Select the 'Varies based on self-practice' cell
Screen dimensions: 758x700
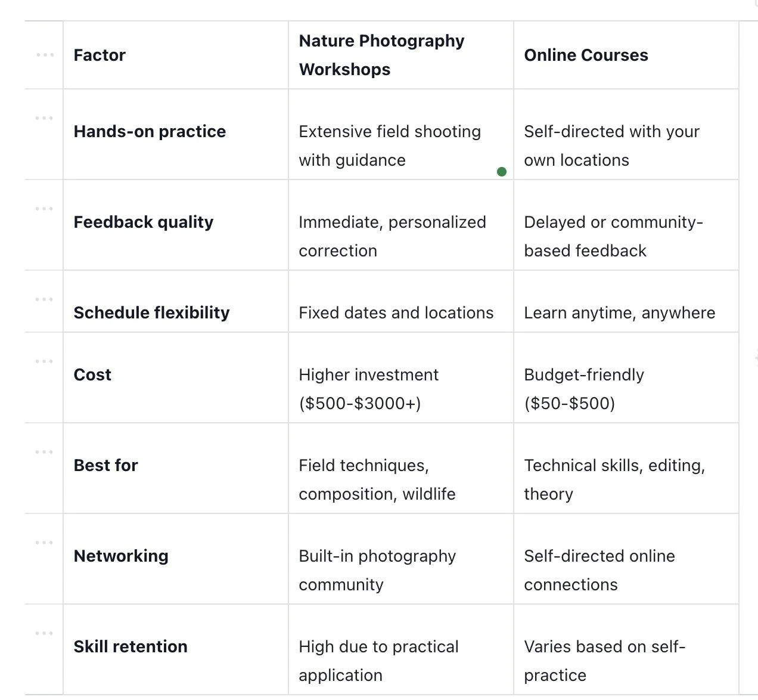click(x=604, y=661)
